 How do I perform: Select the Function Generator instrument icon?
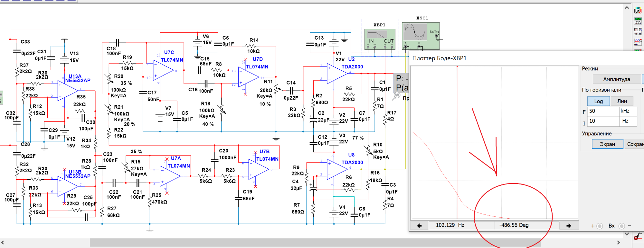638,21
